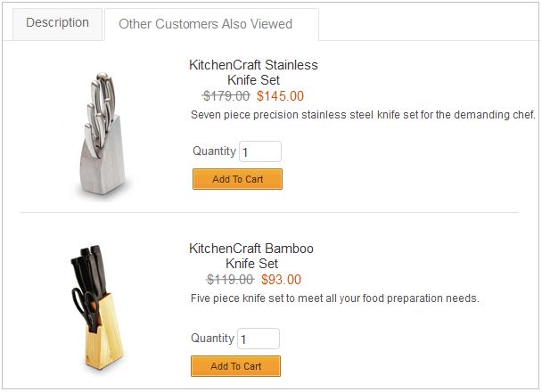The image size is (542, 392).
Task: Click the seven piece stainless set description text
Action: pos(363,115)
